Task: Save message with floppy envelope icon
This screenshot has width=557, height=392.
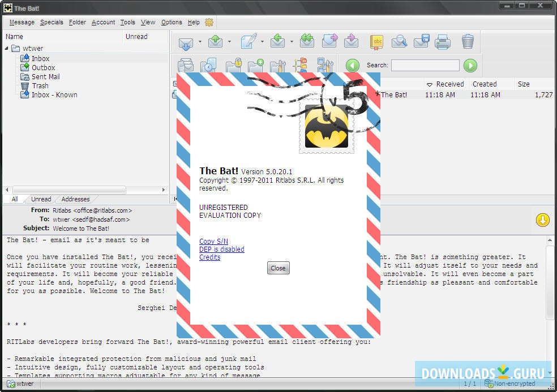Action: coord(422,41)
